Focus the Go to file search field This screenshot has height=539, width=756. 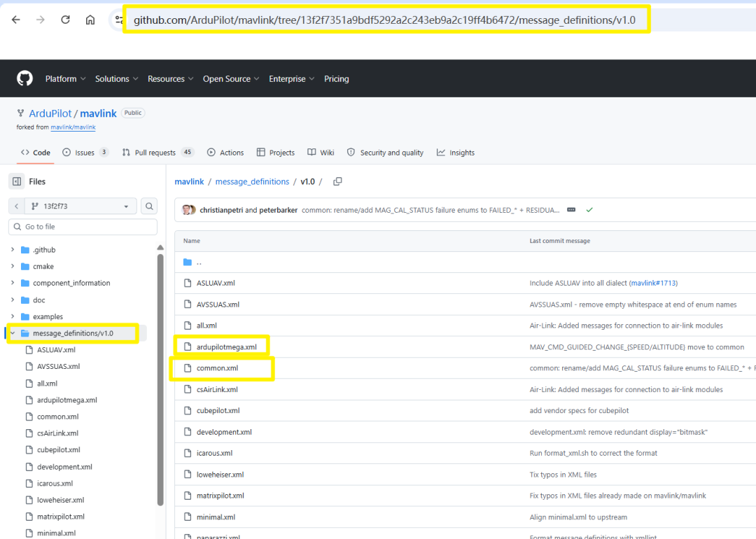pos(83,227)
